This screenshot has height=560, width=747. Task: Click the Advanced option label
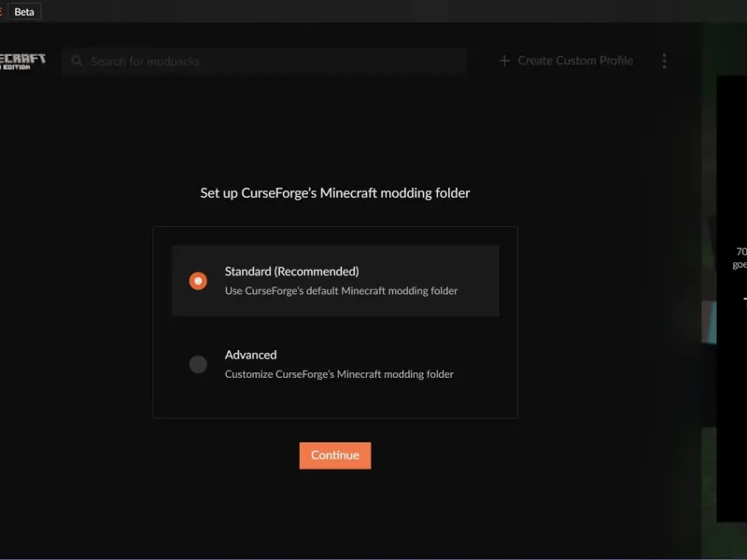(x=250, y=355)
